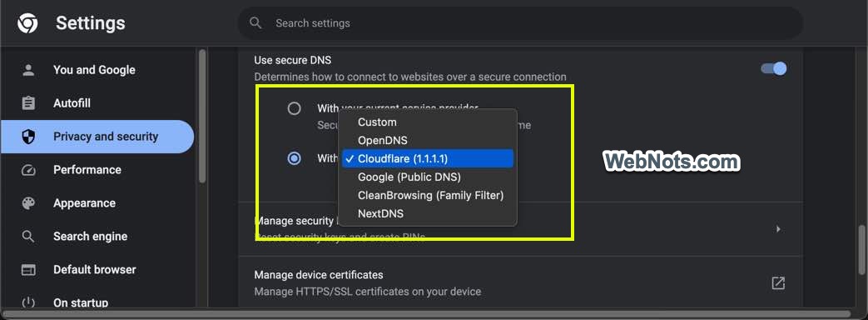Viewport: 868px width, 320px height.
Task: Choose Custom from DNS dropdown
Action: tap(428, 122)
